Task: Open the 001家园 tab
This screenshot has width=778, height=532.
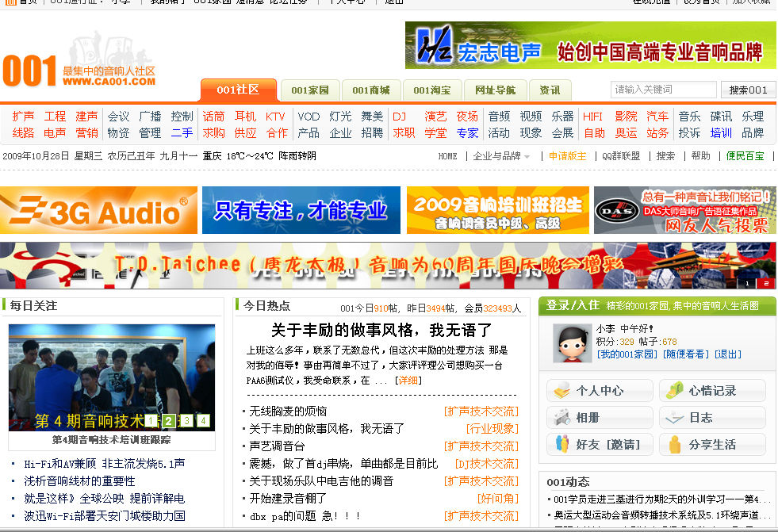Action: coord(310,90)
